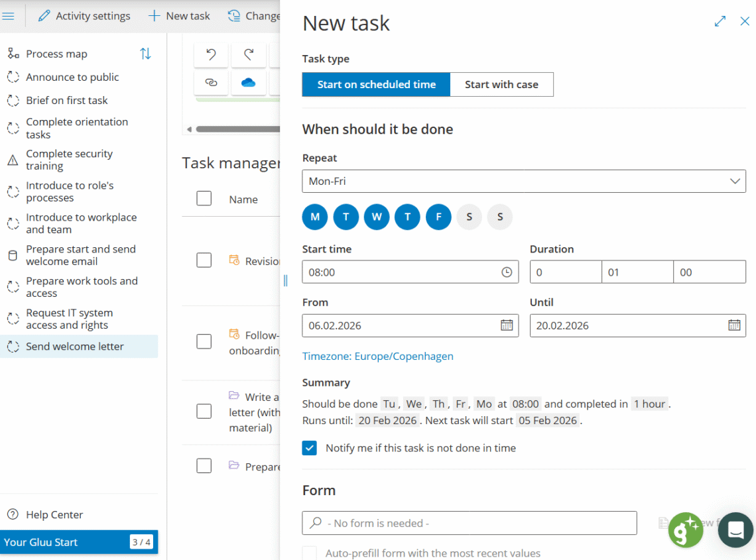Click the New task toolbar button
This screenshot has height=560, width=756.
point(179,16)
